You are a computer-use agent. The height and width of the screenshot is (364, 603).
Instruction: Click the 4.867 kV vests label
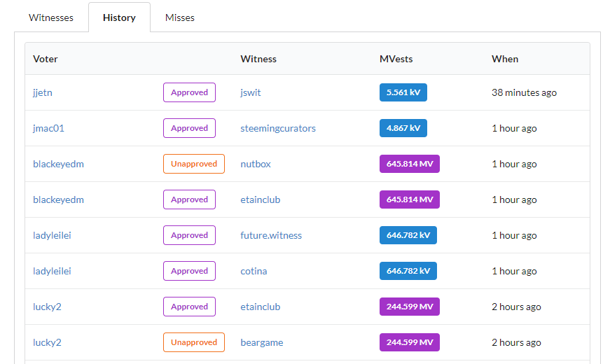pyautogui.click(x=403, y=128)
